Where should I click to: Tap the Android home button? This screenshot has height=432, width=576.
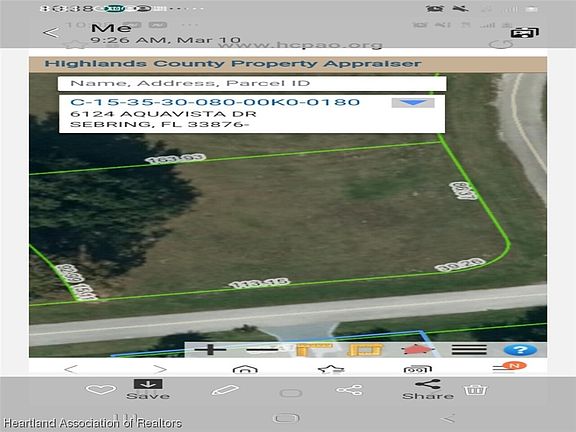tap(287, 418)
